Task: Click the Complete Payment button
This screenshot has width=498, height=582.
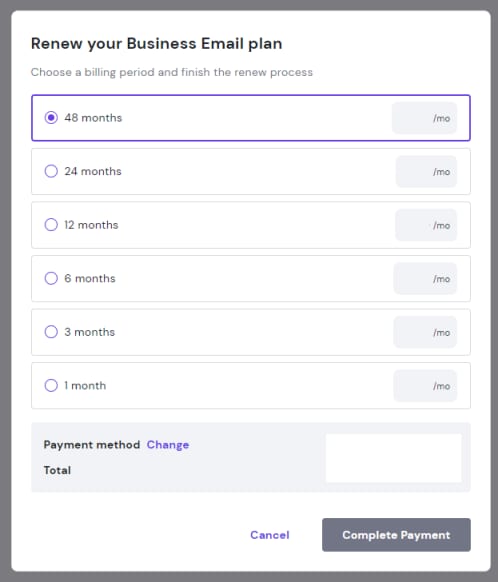Action: point(396,535)
